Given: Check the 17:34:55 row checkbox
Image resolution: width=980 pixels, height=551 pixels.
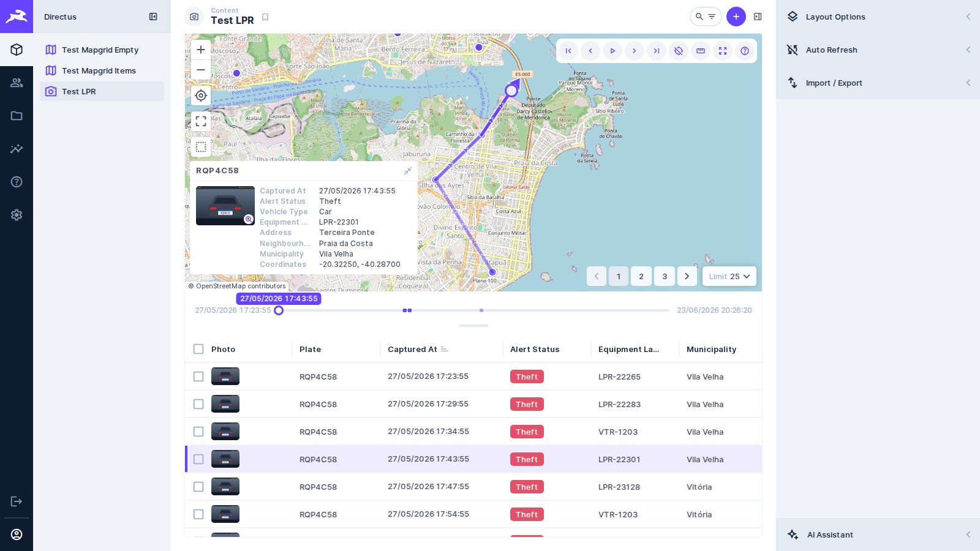Looking at the screenshot, I should pos(198,432).
